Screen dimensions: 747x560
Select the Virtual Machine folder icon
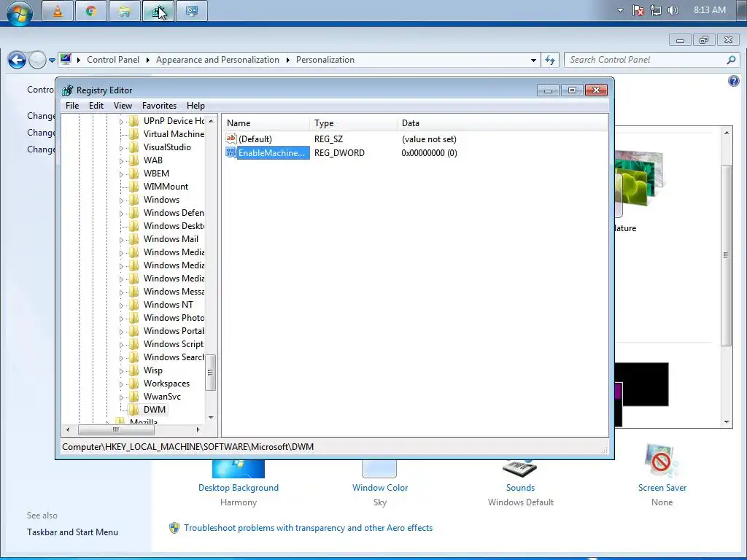tap(134, 134)
